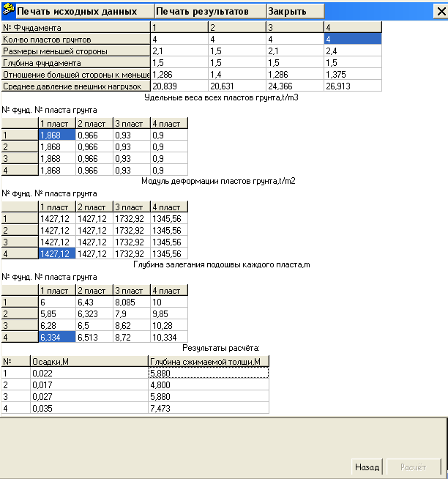Screen dimensions: 448x479
Task: Select depth cell 6,513
Action: [x=94, y=337]
